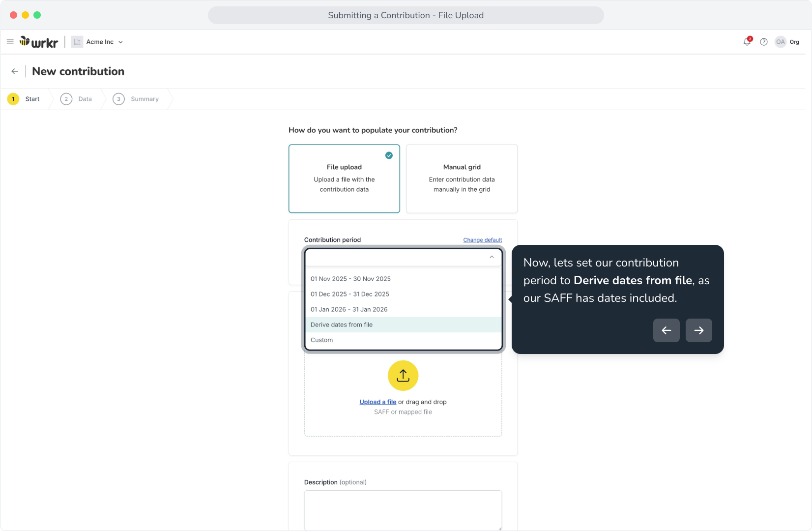Select the File upload option card

coord(344,178)
